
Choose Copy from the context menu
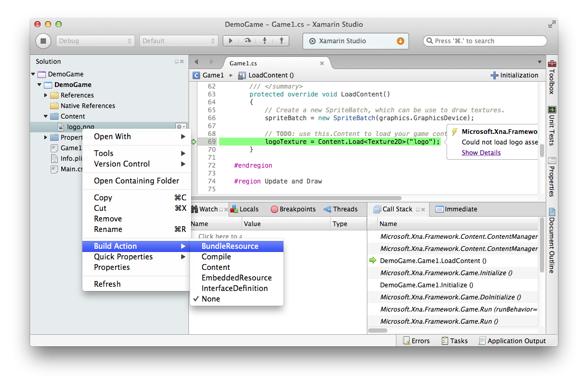[137, 198]
